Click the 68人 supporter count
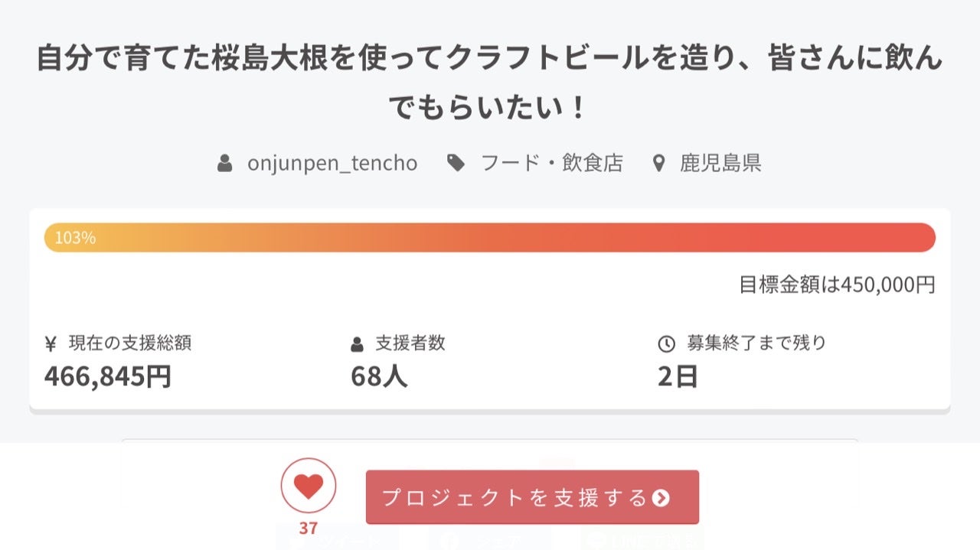This screenshot has width=980, height=550. (x=379, y=376)
